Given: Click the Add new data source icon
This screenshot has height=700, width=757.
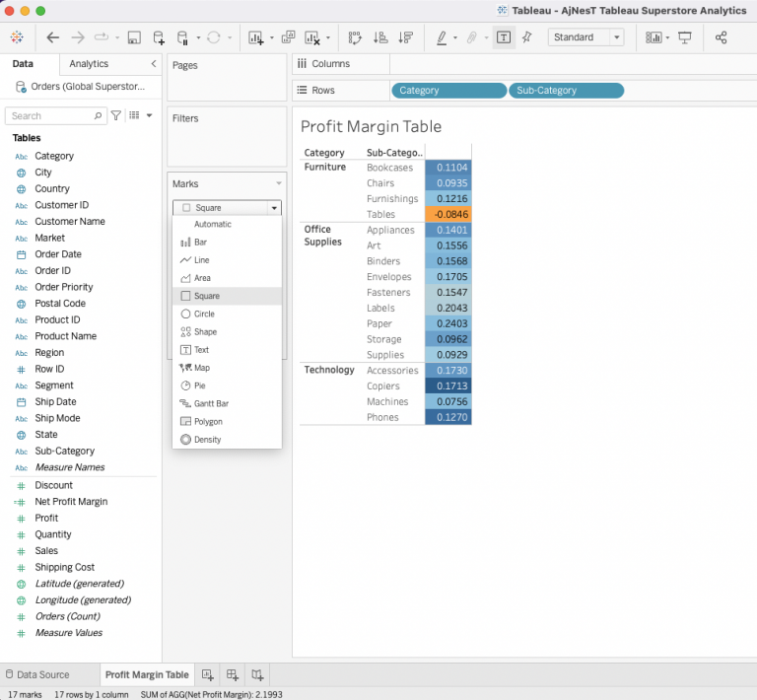Looking at the screenshot, I should point(158,37).
